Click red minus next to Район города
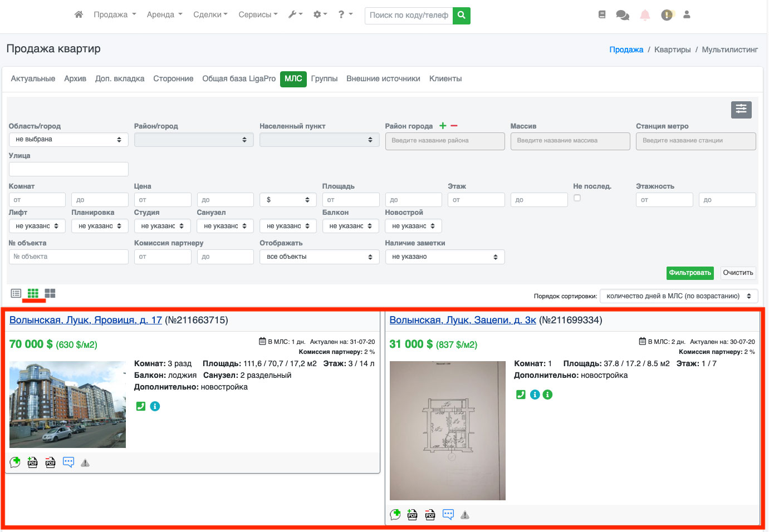This screenshot has height=532, width=769. click(454, 126)
